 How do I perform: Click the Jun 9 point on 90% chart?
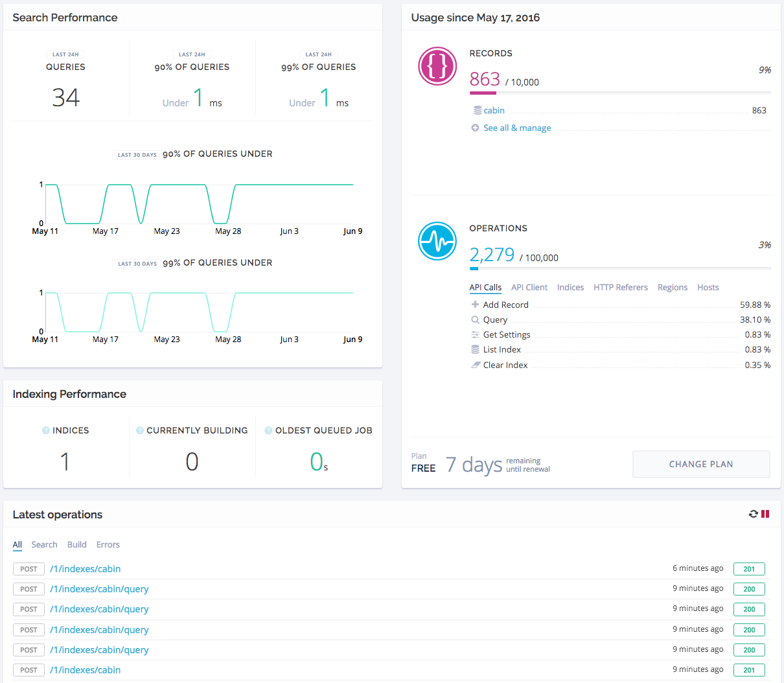(x=352, y=185)
